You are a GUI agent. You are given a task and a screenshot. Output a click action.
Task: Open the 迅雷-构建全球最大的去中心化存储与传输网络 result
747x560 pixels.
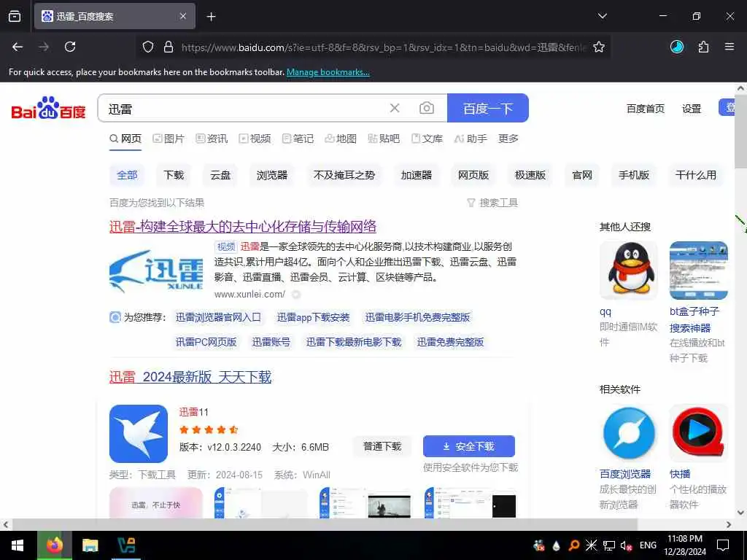243,227
